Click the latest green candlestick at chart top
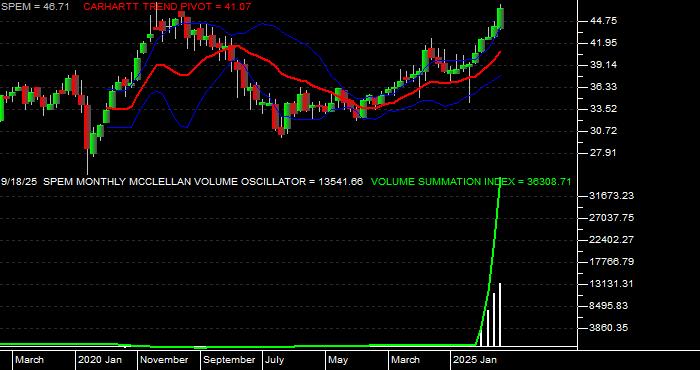The width and height of the screenshot is (700, 370). pyautogui.click(x=500, y=19)
